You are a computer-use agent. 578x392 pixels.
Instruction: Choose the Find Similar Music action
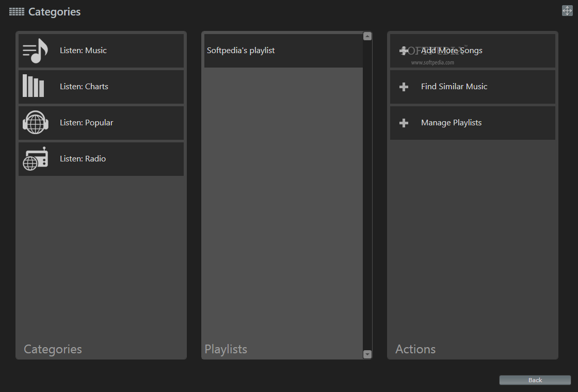click(473, 87)
